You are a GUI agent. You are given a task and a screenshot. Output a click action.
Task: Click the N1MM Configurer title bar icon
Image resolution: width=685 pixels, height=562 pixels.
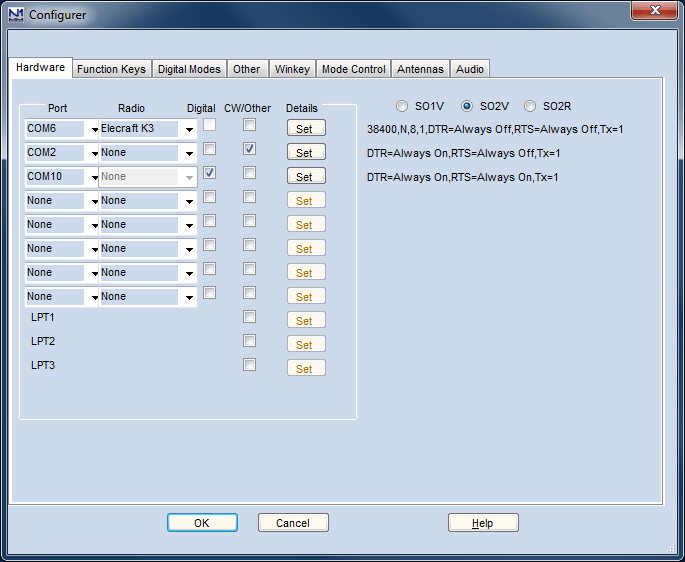16,15
